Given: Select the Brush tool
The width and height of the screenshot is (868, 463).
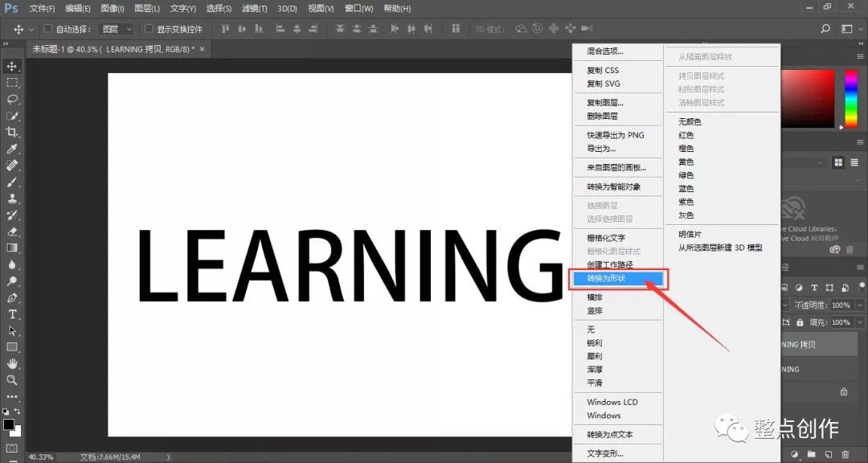Looking at the screenshot, I should click(11, 182).
